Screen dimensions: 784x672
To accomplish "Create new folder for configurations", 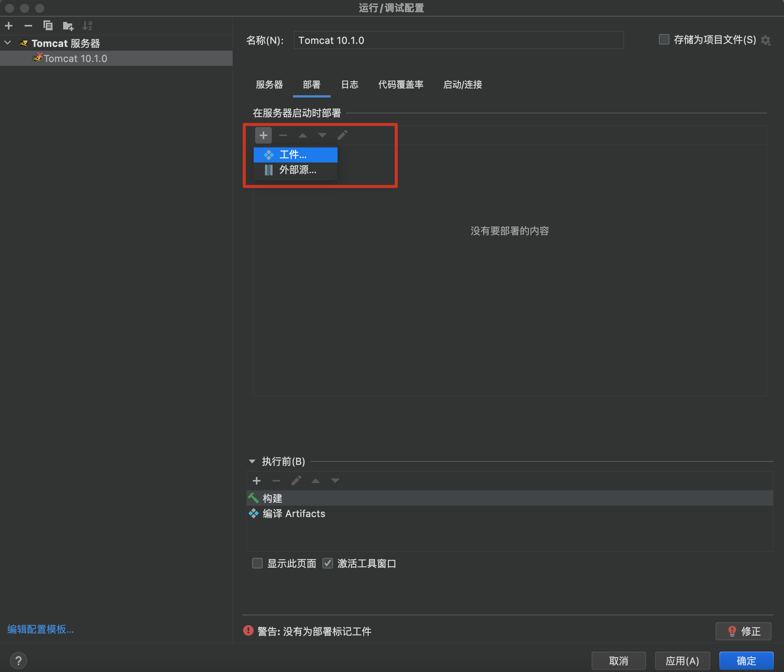I will (68, 26).
